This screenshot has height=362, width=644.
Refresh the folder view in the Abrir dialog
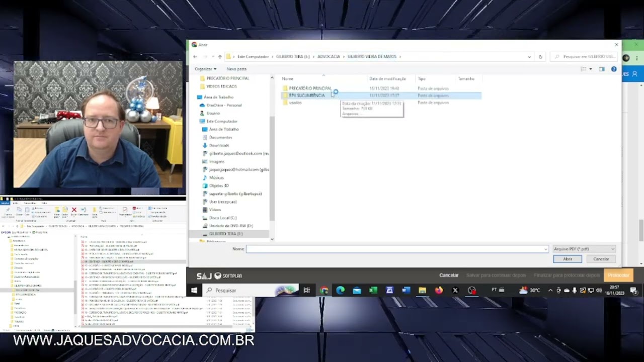click(x=540, y=57)
